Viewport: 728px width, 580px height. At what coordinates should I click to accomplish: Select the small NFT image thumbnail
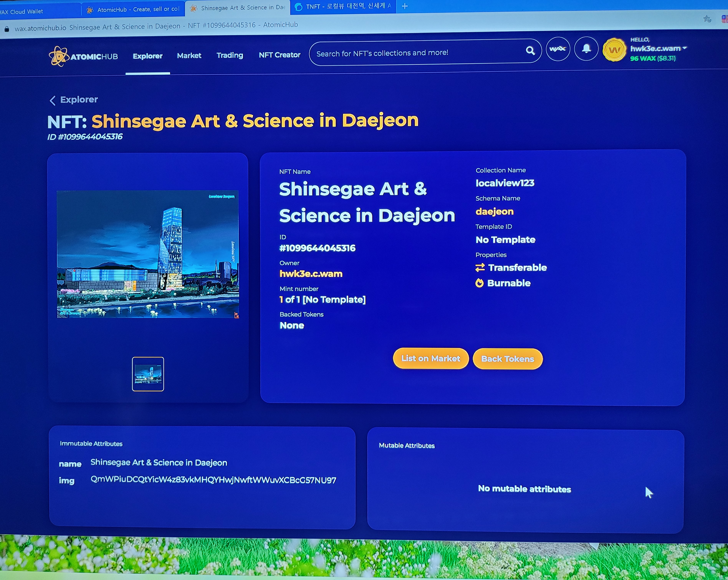point(148,374)
